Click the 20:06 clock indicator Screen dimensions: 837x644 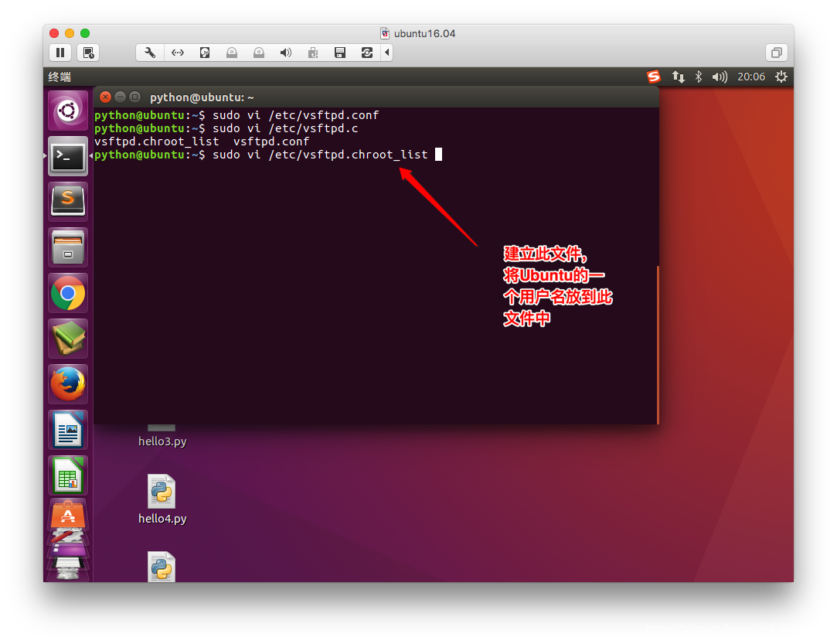(x=751, y=77)
